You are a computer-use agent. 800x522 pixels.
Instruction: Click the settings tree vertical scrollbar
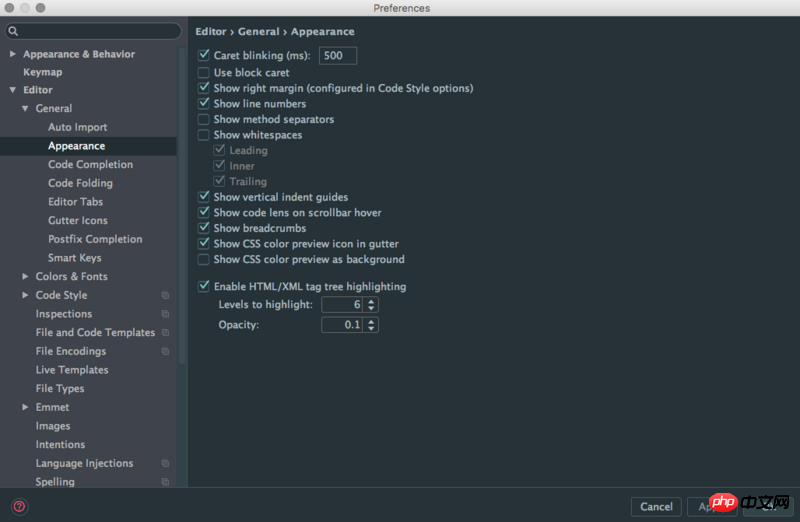point(182,204)
